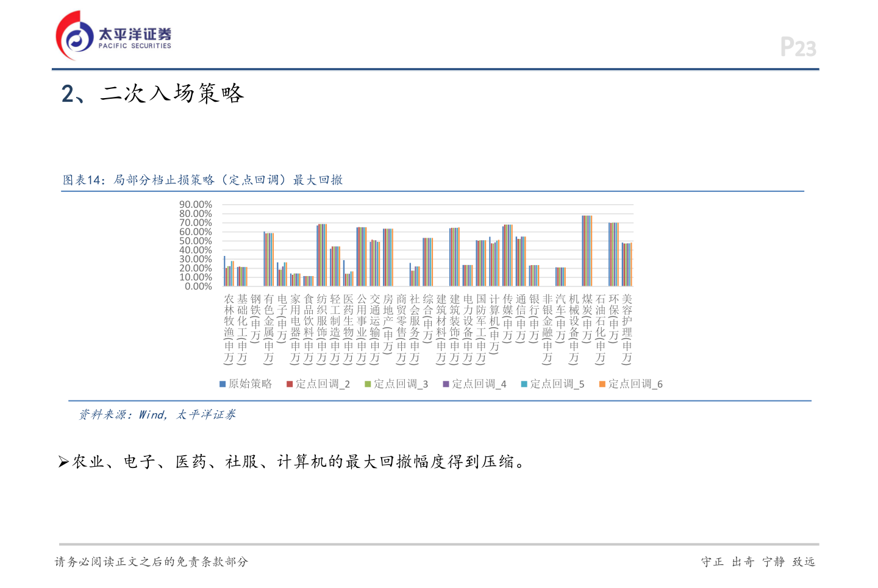Click the PACIFIC SECURITIES logo text
The width and height of the screenshot is (878, 588).
click(135, 46)
